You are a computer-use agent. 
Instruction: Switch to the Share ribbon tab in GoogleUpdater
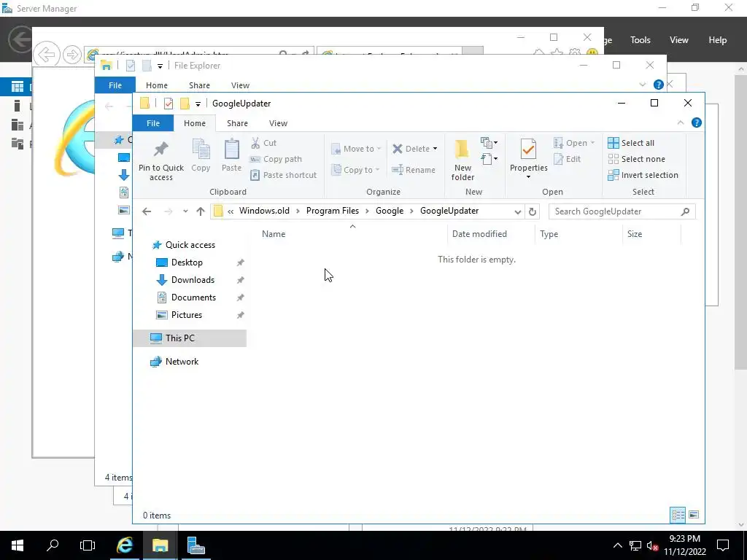point(237,122)
